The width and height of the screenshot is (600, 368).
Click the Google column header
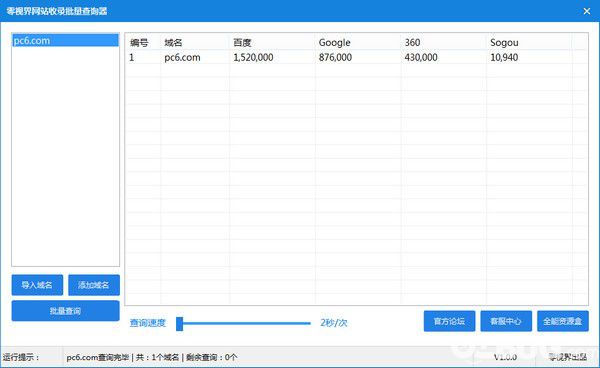334,42
